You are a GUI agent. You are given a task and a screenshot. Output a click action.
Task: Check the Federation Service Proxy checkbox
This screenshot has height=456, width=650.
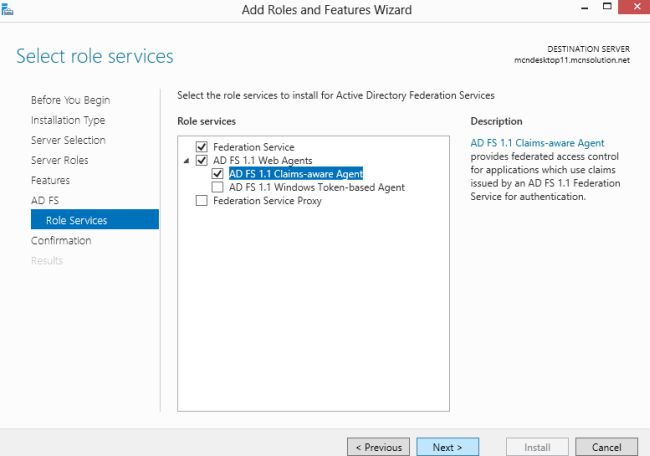click(202, 200)
